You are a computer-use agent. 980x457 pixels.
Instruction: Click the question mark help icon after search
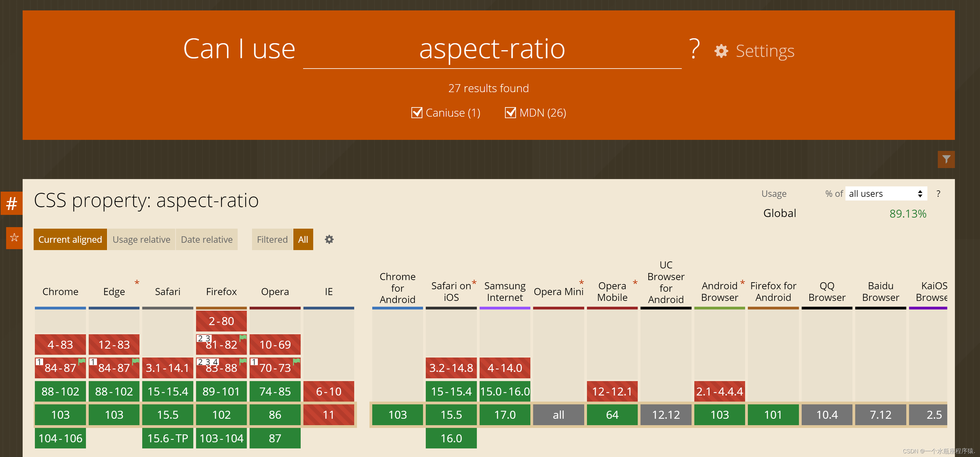pyautogui.click(x=694, y=49)
